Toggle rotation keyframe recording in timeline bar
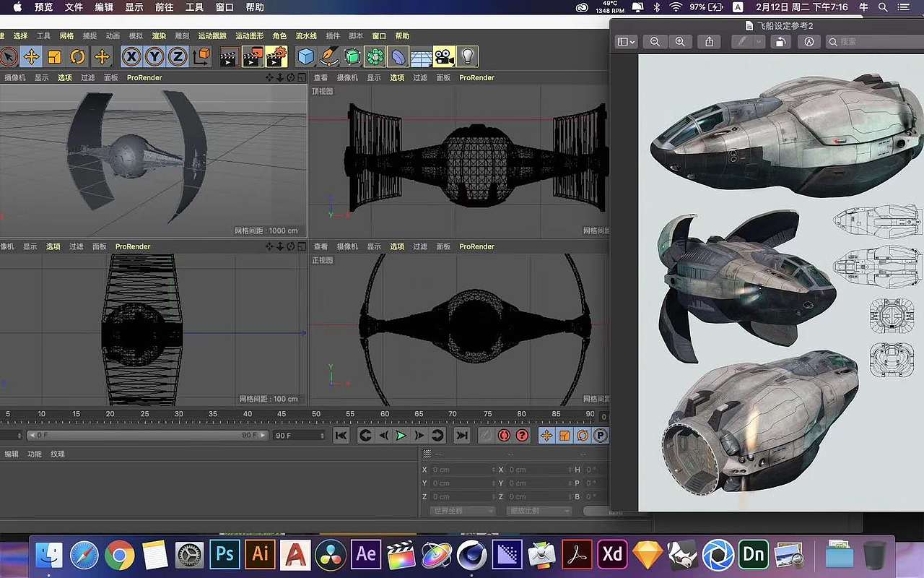Screen dimensions: 924x578 point(582,435)
